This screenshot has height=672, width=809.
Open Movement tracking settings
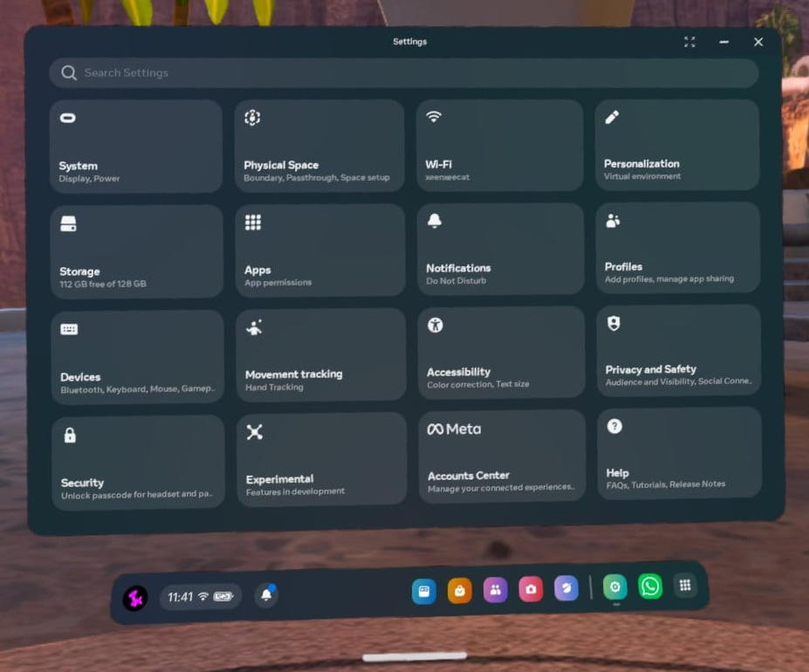(x=320, y=355)
